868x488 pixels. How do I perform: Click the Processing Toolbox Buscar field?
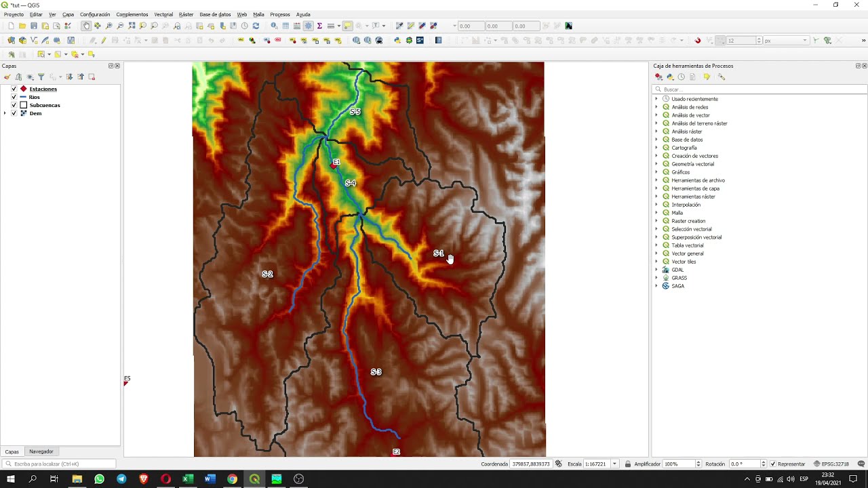[x=760, y=89]
